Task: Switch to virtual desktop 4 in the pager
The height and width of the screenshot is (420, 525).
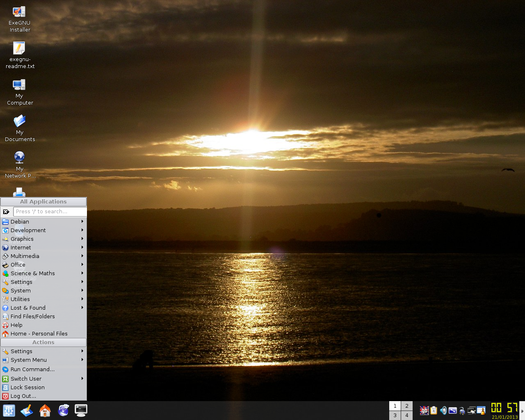Action: 407,415
